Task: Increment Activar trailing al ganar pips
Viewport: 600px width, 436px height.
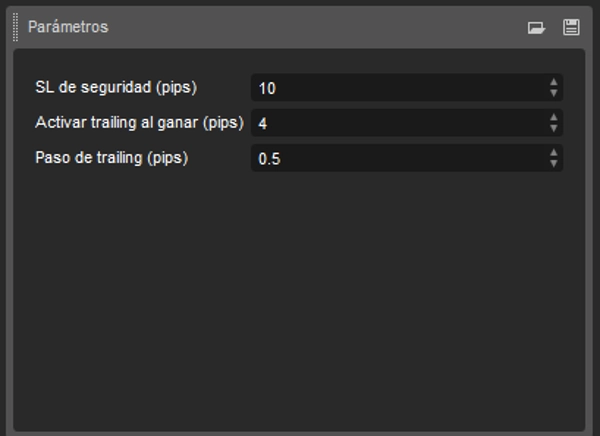Action: (x=554, y=117)
